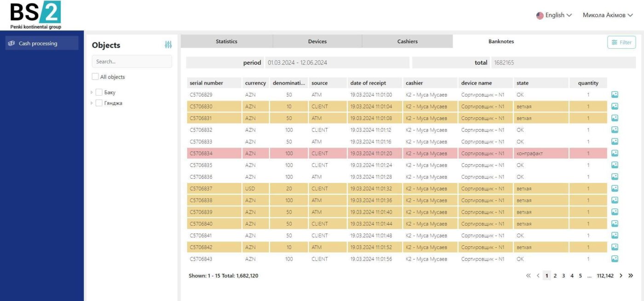Click the Filter button
The width and height of the screenshot is (644, 301).
point(621,42)
